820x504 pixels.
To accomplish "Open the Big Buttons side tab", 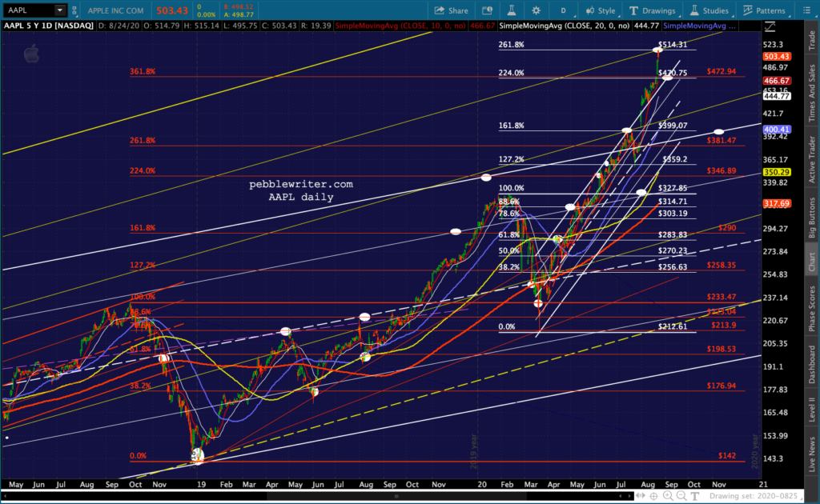I will pos(812,218).
